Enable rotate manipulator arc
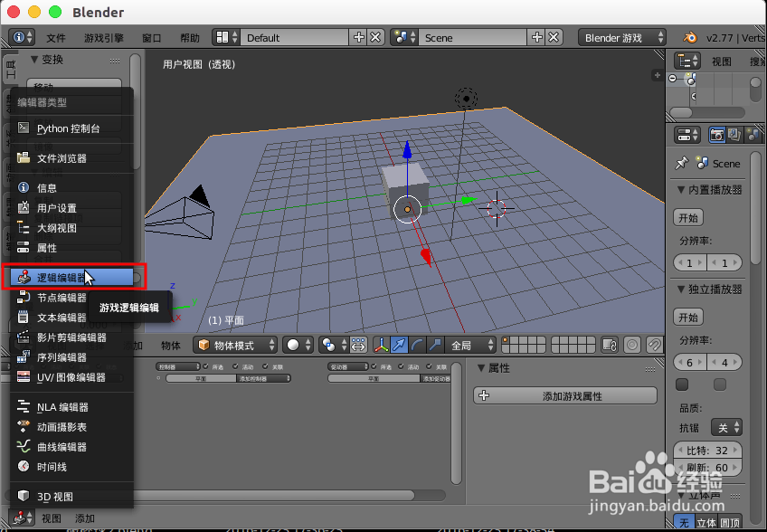 tap(417, 345)
